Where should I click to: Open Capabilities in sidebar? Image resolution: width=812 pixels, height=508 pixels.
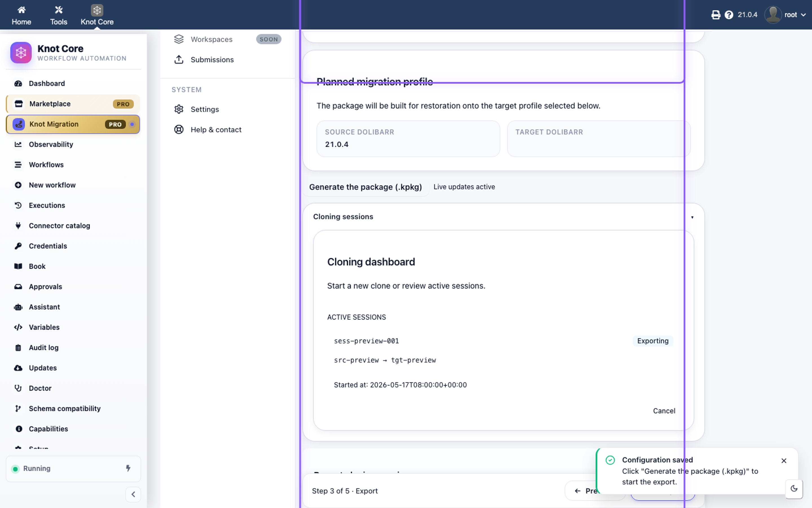(73, 429)
